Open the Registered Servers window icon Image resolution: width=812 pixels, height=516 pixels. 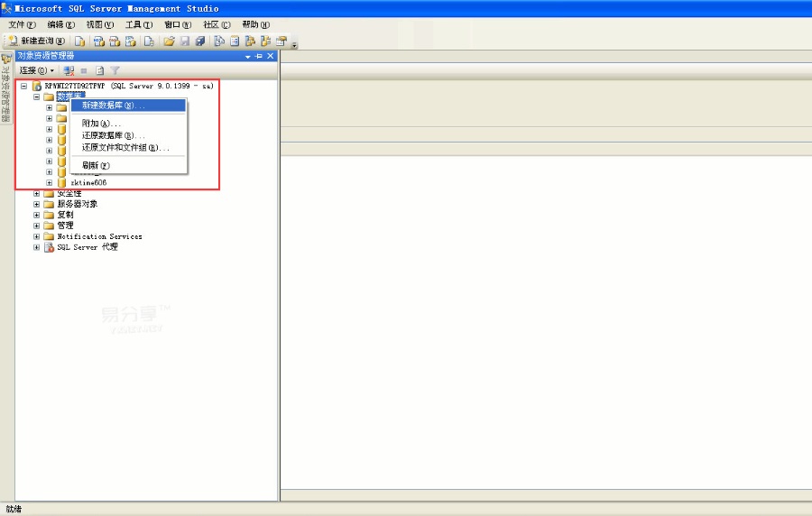(219, 41)
